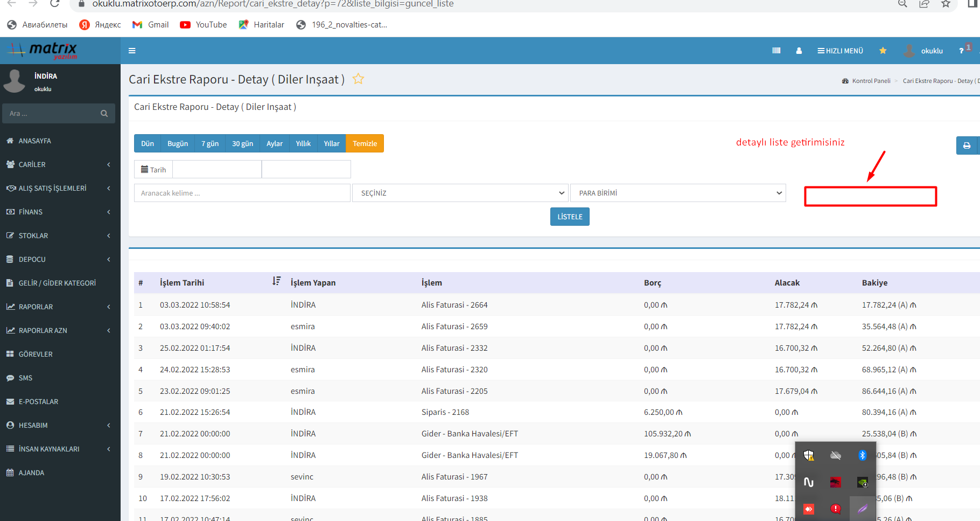Go to ANASAYFA in sidebar
The width and height of the screenshot is (980, 521).
pyautogui.click(x=35, y=141)
